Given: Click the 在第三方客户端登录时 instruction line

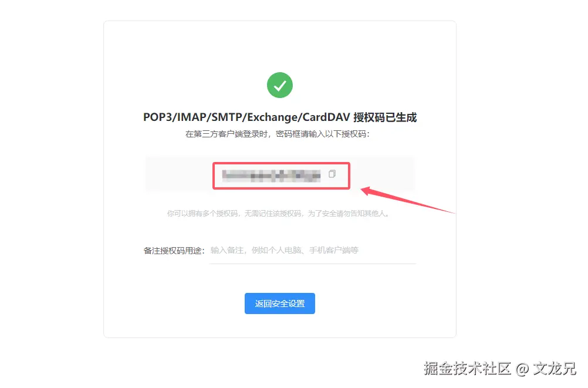Looking at the screenshot, I should pyautogui.click(x=278, y=134).
